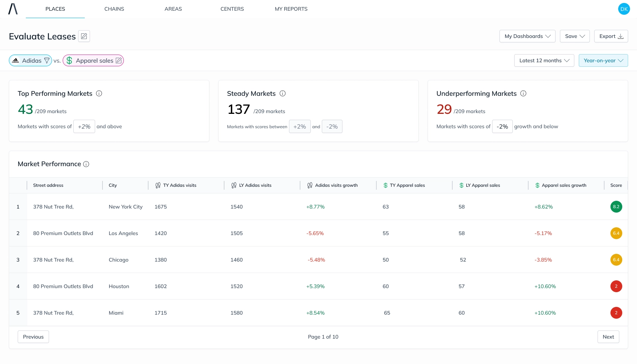Click the green 8.2 score badge
The image size is (637, 364).
coord(616,207)
